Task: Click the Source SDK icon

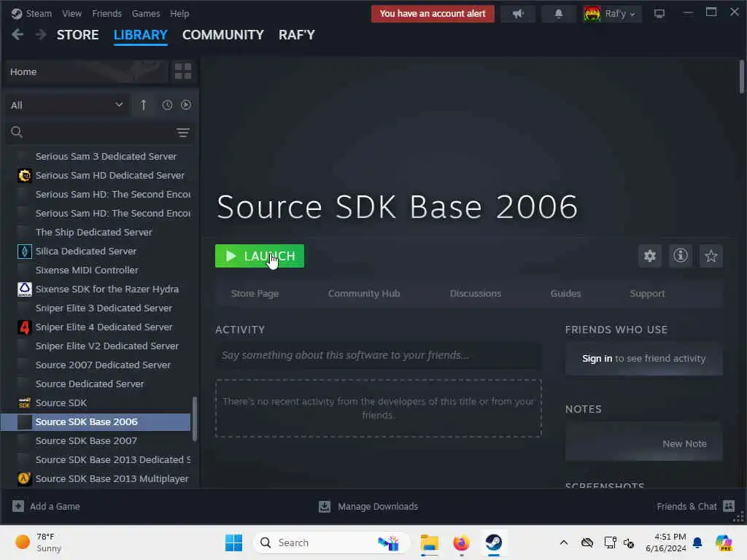Action: (x=24, y=402)
